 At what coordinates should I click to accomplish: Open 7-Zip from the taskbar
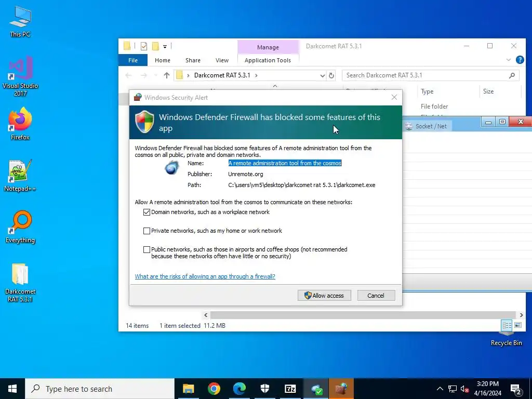(x=290, y=389)
